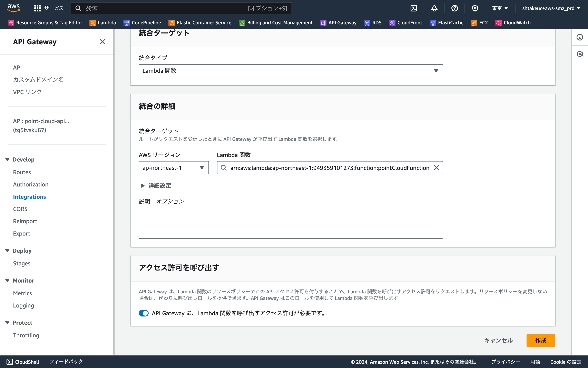This screenshot has width=588, height=368.
Task: Click the search magnifier in Lambda 関数 field
Action: coord(224,168)
